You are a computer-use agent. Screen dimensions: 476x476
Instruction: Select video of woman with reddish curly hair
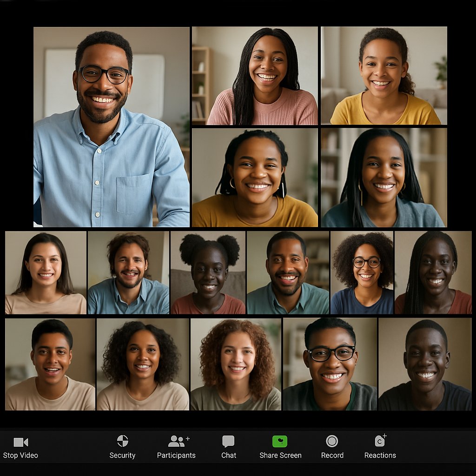coord(236,364)
